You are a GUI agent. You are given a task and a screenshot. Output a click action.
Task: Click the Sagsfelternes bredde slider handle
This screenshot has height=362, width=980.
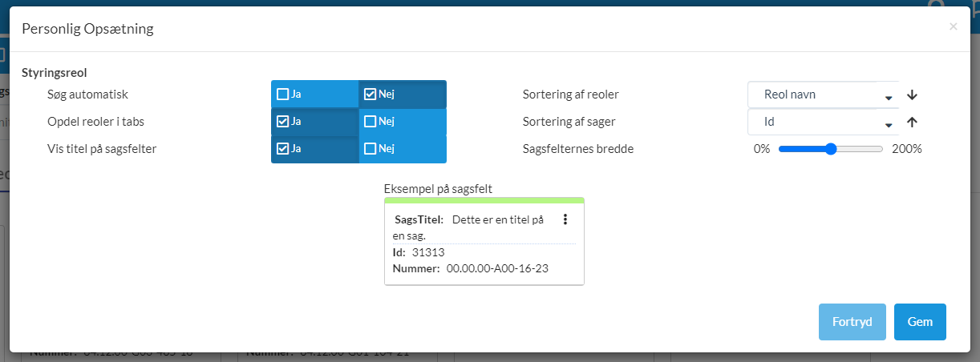(x=831, y=149)
